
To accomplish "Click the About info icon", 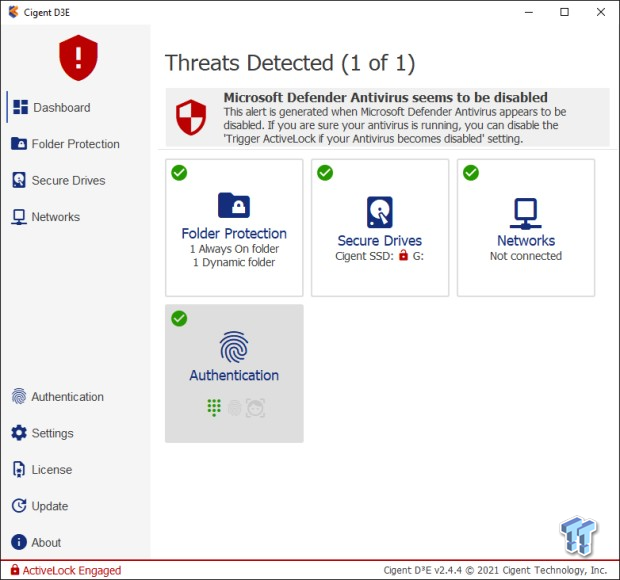I will tap(19, 542).
